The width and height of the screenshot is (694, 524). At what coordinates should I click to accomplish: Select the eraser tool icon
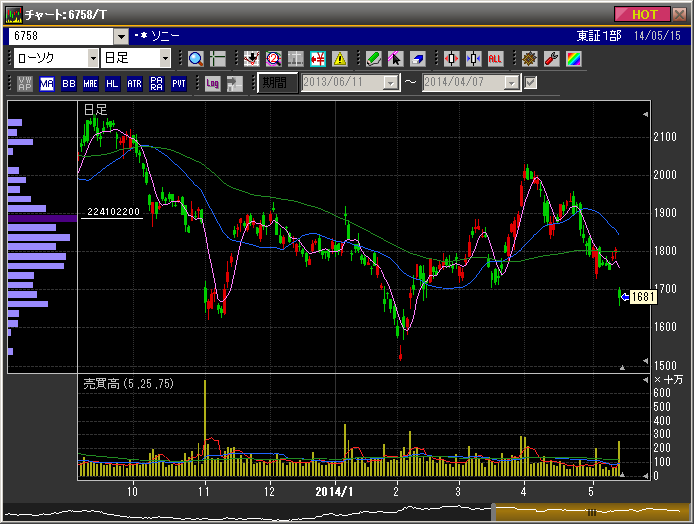(x=417, y=58)
